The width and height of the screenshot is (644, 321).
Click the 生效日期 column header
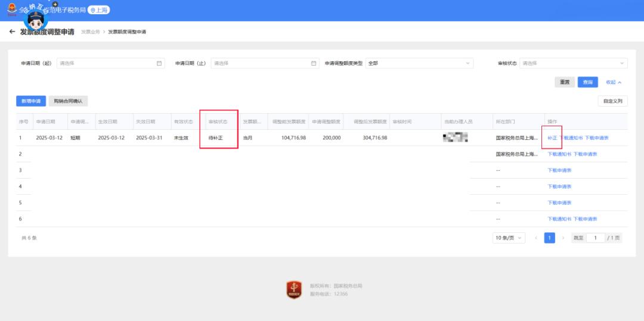click(107, 121)
